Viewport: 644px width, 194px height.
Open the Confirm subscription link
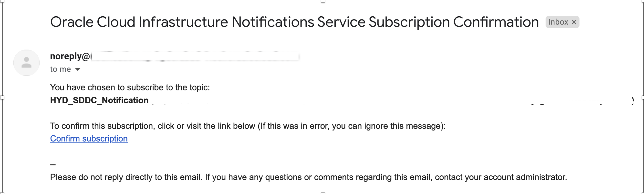coord(89,139)
